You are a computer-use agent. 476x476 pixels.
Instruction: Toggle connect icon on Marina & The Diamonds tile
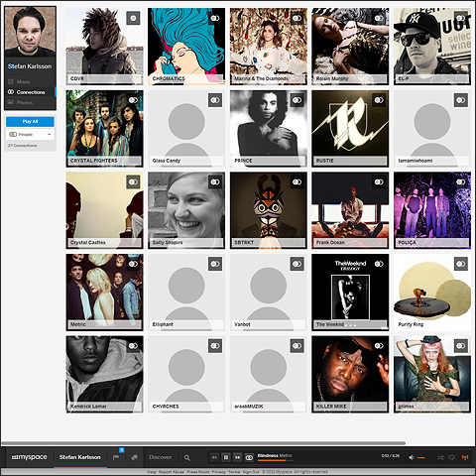[297, 18]
